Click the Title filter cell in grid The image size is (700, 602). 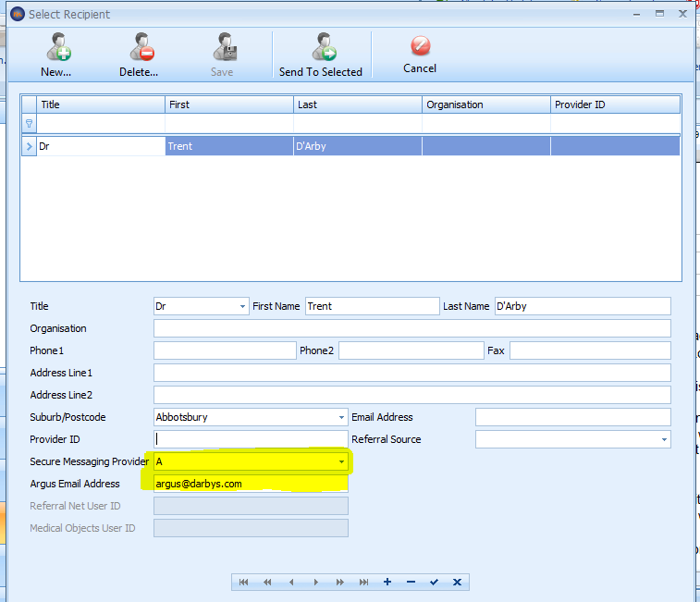click(x=101, y=124)
